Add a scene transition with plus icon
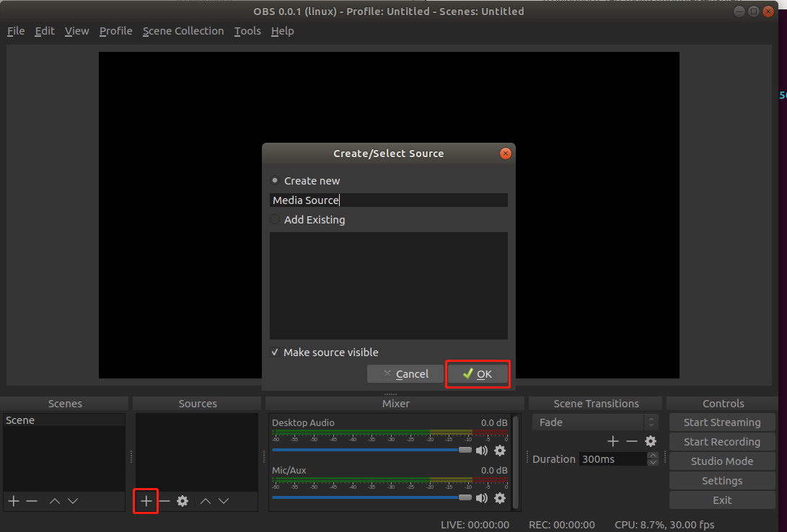 (x=613, y=441)
